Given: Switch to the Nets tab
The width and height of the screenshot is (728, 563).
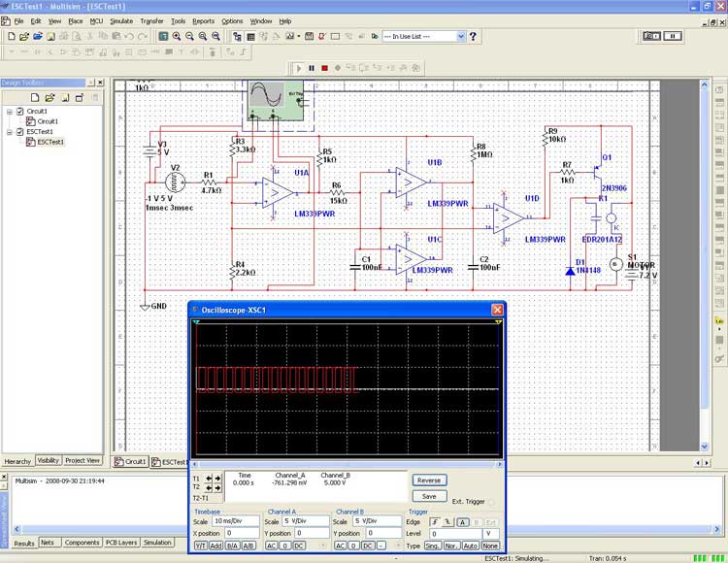Looking at the screenshot, I should pos(48,543).
